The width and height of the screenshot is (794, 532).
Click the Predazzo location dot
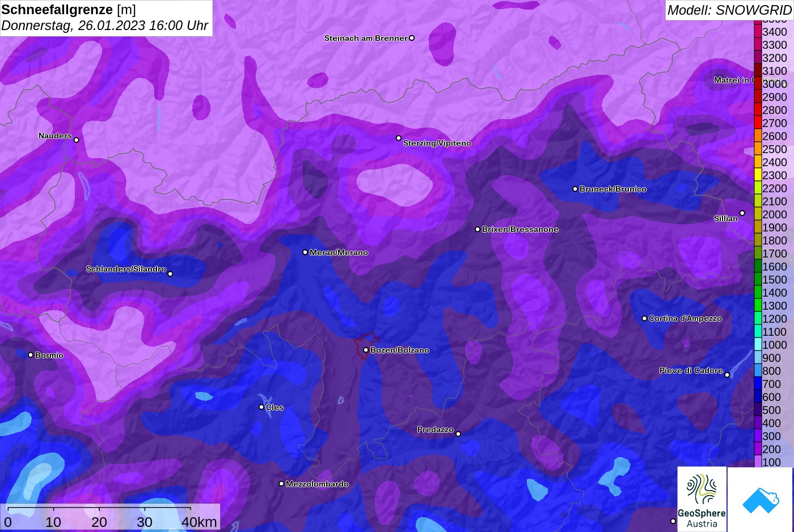point(458,434)
